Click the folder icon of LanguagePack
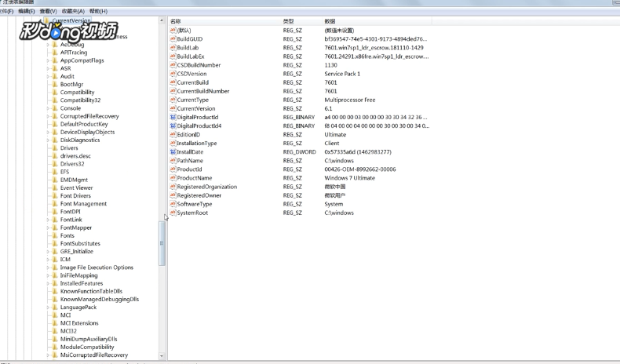Viewport: 620px width, 364px height. (55, 307)
